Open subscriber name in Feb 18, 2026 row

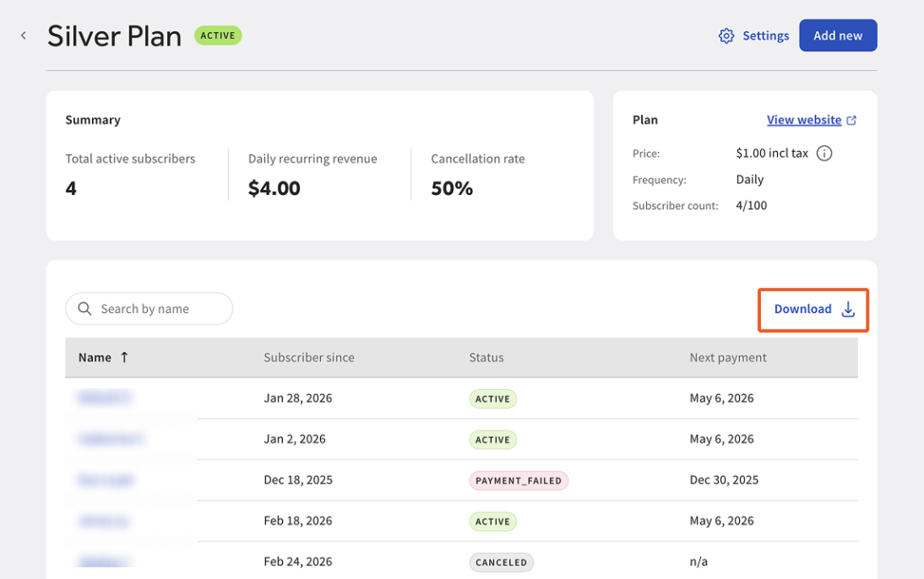104,521
